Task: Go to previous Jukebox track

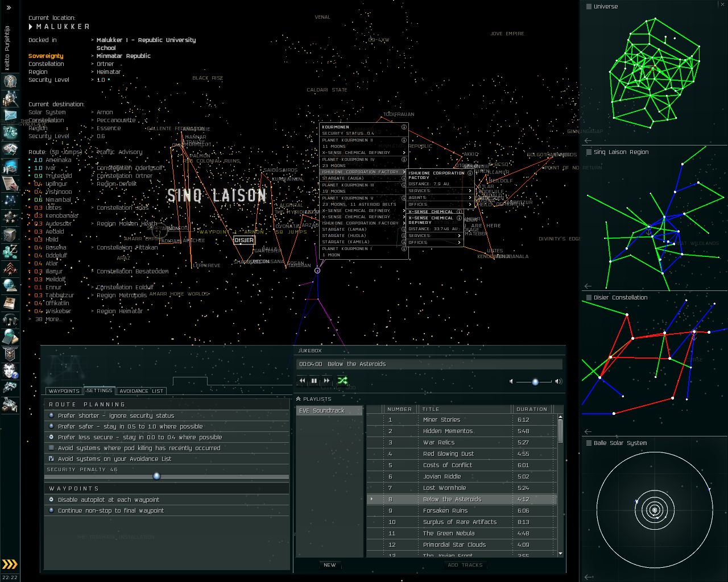Action: click(302, 381)
